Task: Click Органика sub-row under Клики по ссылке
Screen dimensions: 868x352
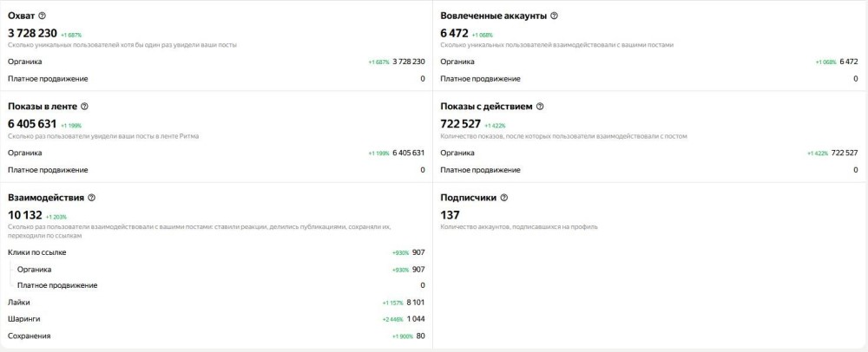Action: (35, 270)
